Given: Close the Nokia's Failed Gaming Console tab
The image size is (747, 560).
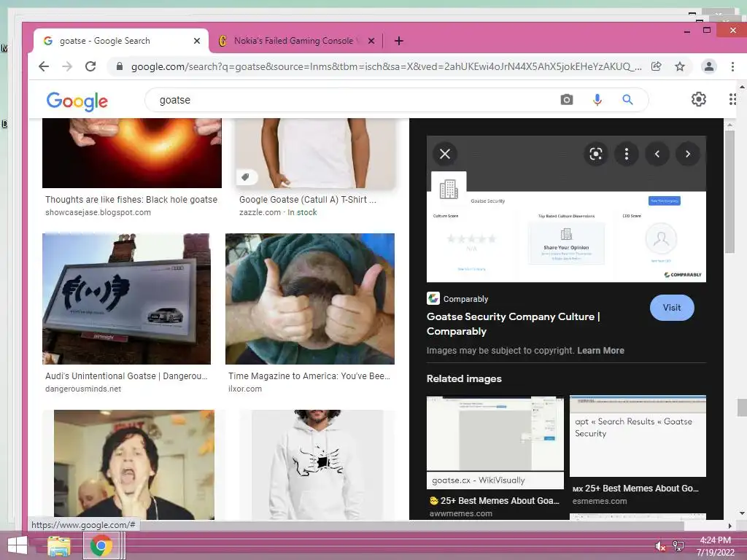Looking at the screenshot, I should (371, 41).
